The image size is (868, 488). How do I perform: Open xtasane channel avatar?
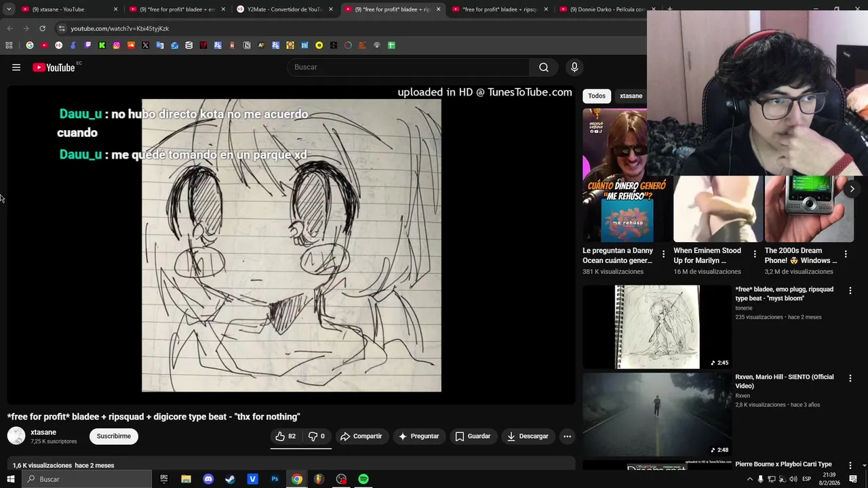coord(16,436)
